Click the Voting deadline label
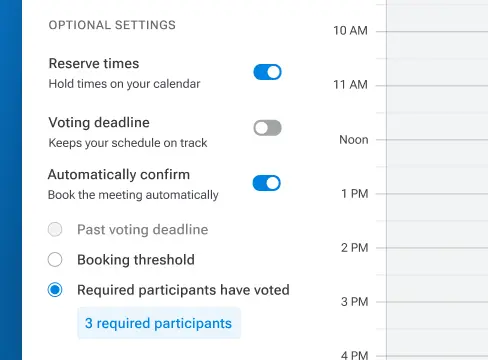The width and height of the screenshot is (488, 360). (99, 123)
